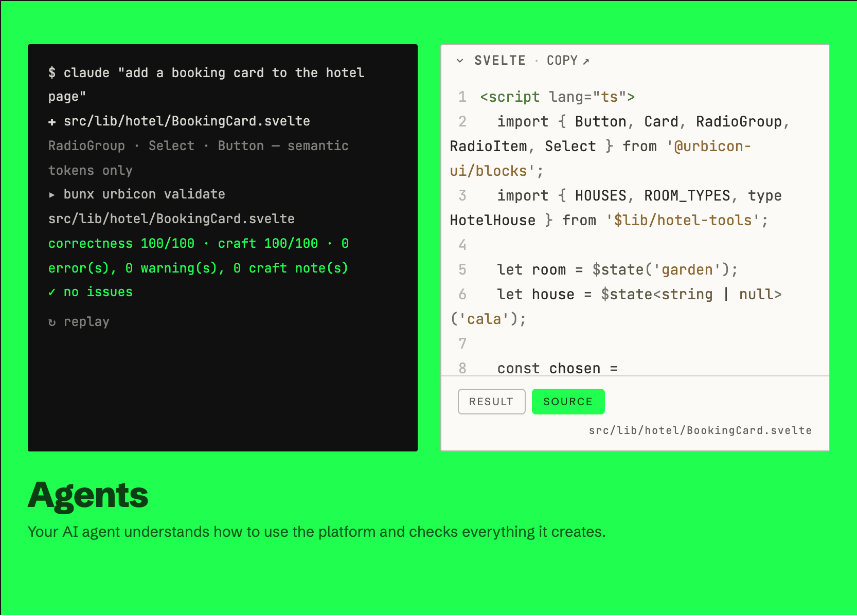Click the description text about AI agent
Image resolution: width=857 pixels, height=616 pixels.
pyautogui.click(x=317, y=532)
